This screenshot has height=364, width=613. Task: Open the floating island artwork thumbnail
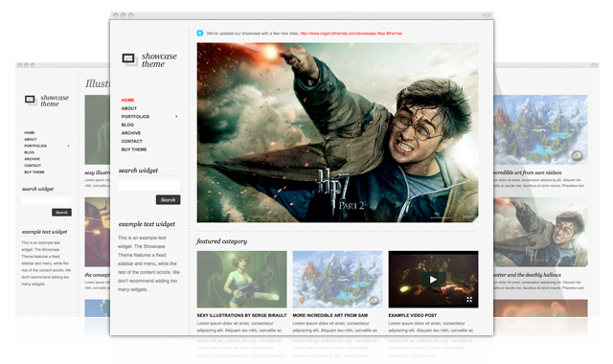337,279
